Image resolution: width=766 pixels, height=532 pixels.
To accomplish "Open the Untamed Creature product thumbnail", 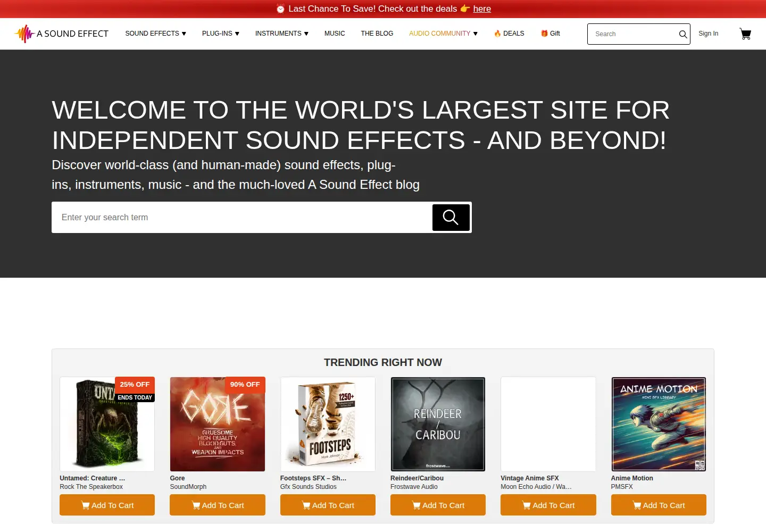I will [107, 424].
